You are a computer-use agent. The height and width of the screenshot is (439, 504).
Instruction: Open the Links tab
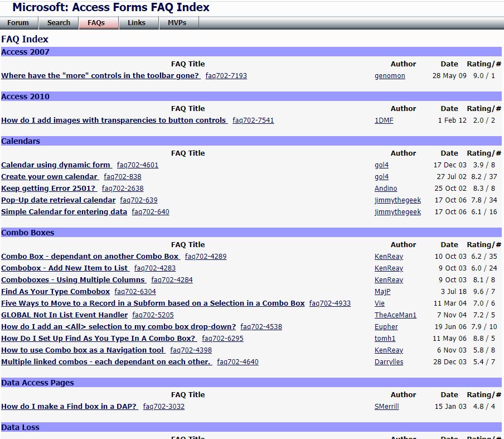[136, 23]
